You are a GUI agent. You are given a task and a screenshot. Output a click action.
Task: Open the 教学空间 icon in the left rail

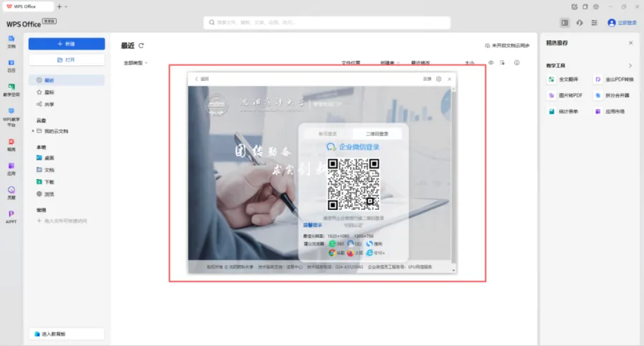pyautogui.click(x=11, y=90)
